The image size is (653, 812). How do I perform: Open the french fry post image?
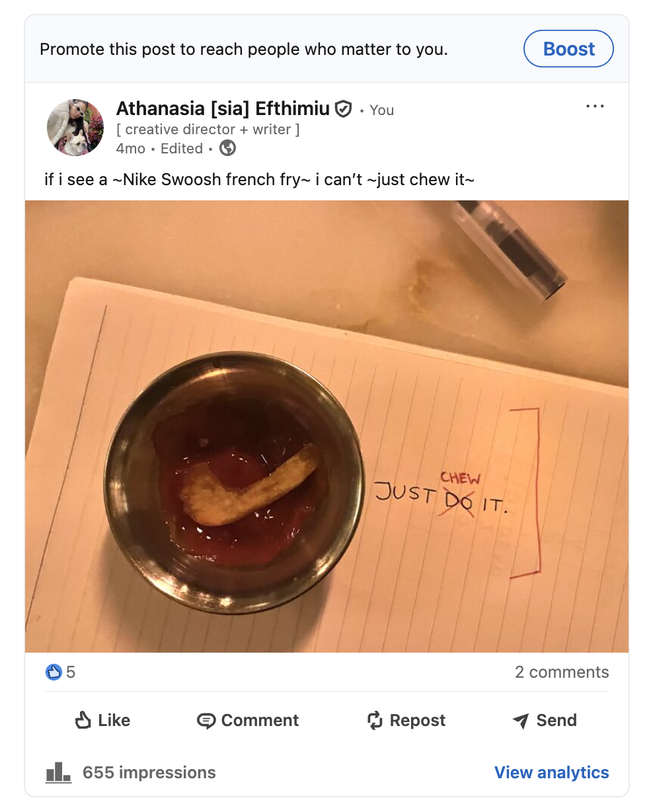click(326, 426)
